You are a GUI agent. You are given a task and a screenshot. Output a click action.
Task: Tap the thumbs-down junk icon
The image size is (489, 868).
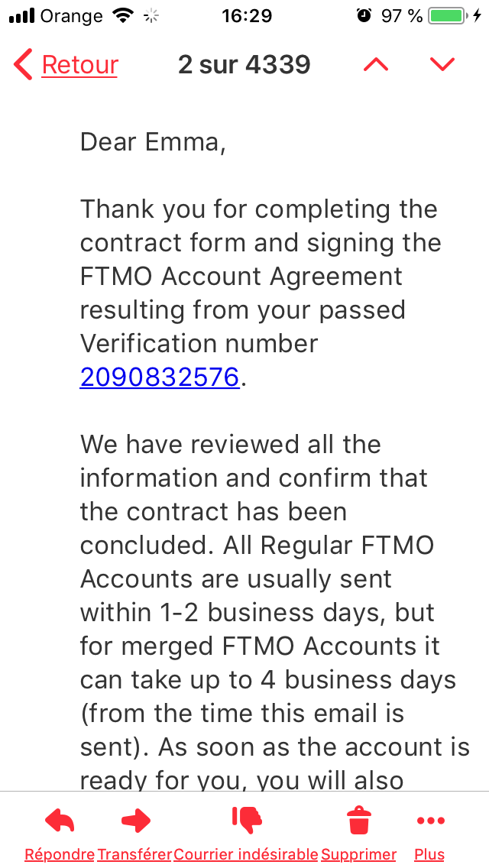pyautogui.click(x=247, y=820)
